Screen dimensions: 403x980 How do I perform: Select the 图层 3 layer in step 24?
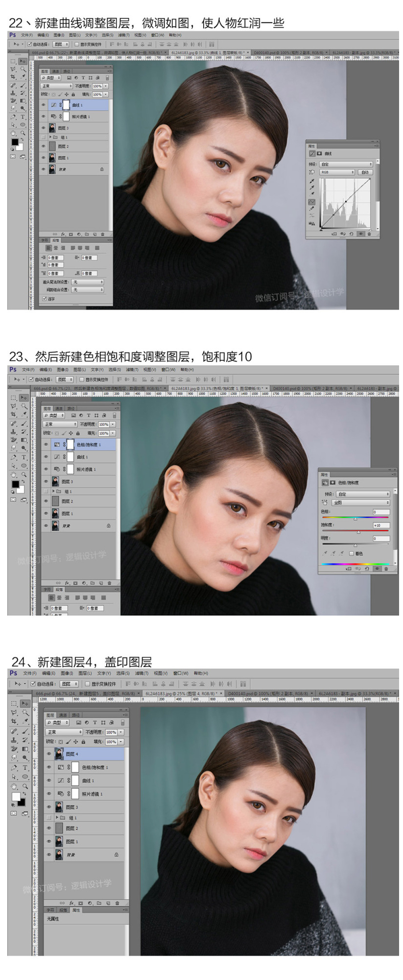[x=88, y=807]
